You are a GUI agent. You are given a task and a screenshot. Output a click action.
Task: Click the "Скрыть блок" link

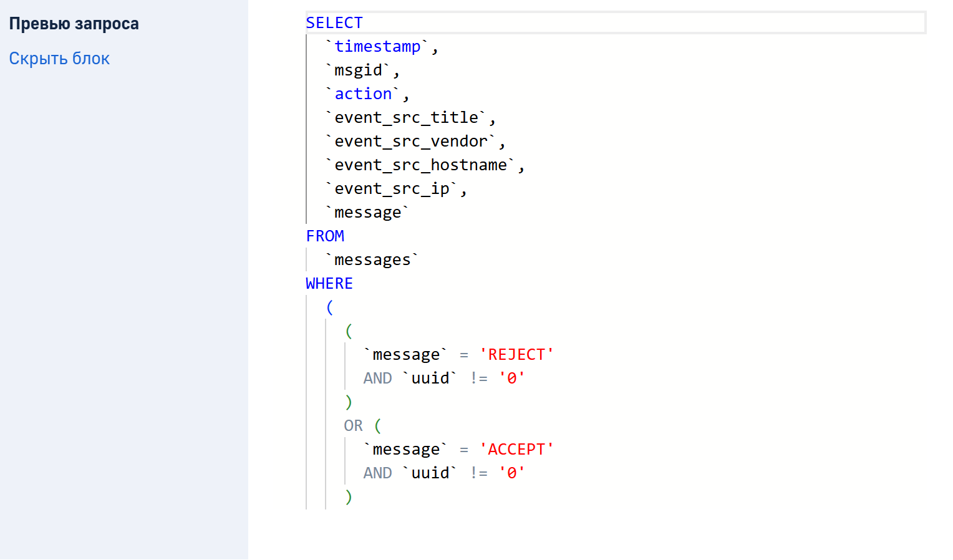pyautogui.click(x=59, y=59)
